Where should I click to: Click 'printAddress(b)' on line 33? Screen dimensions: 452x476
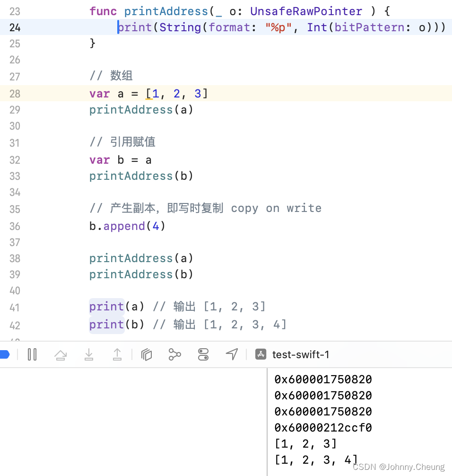point(141,176)
